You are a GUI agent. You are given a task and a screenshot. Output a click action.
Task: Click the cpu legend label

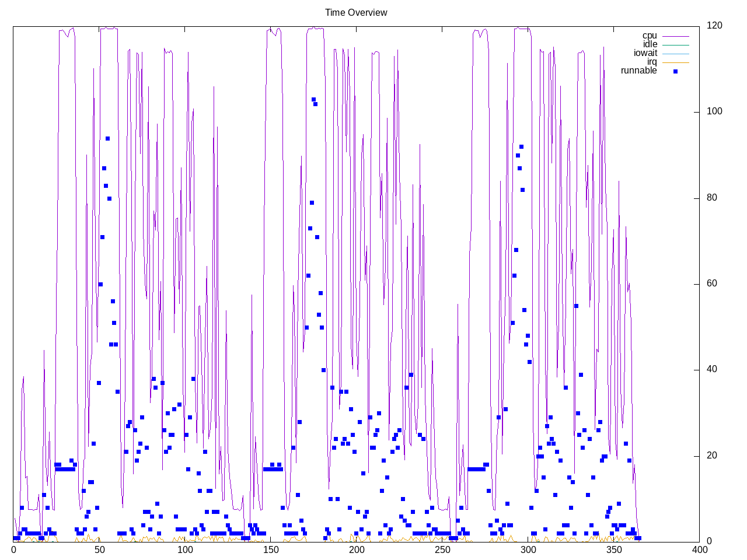(650, 36)
